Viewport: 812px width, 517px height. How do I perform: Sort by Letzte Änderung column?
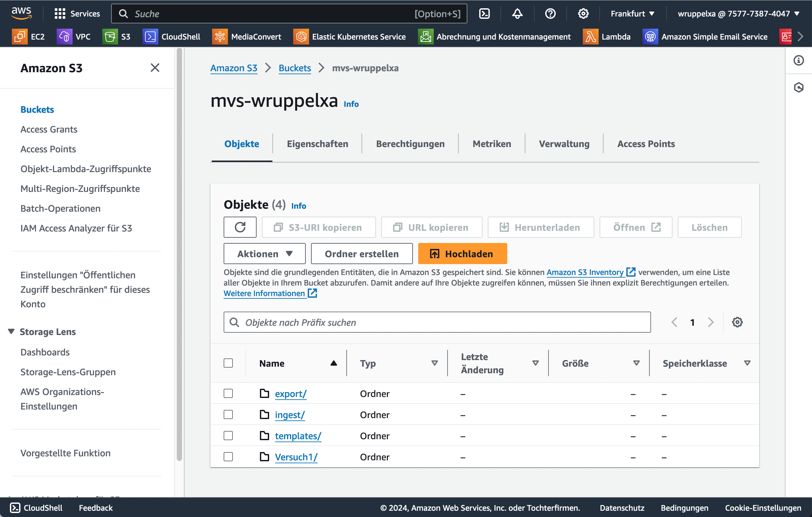[535, 363]
